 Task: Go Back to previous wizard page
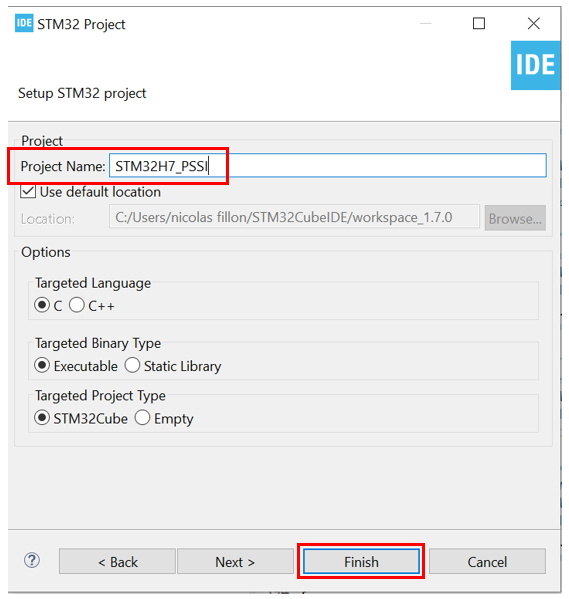117,561
